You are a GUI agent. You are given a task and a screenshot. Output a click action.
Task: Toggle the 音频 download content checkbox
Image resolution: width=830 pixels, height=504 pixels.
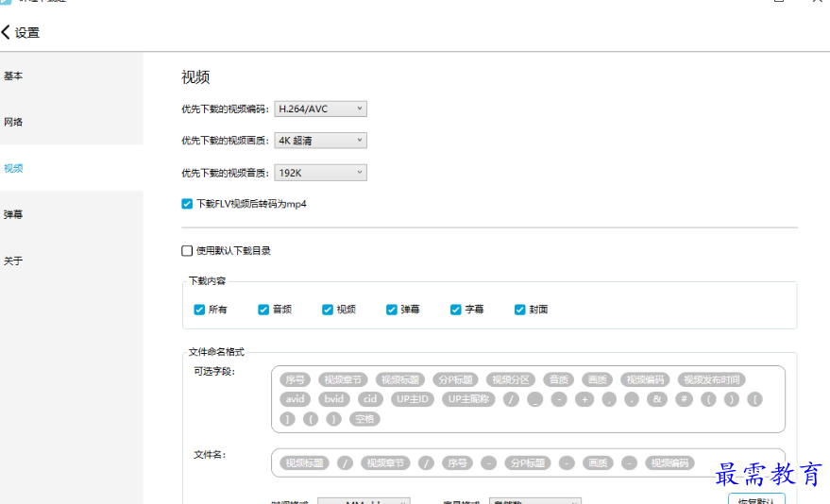pos(263,310)
